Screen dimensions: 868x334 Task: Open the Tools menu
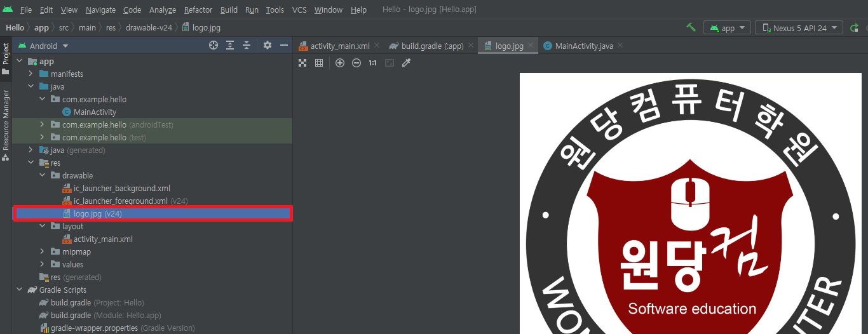(x=275, y=10)
